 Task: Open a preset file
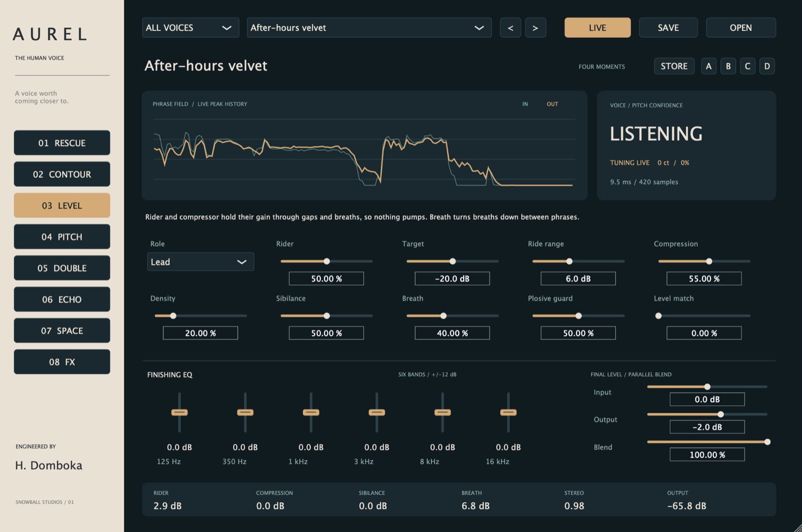741,28
